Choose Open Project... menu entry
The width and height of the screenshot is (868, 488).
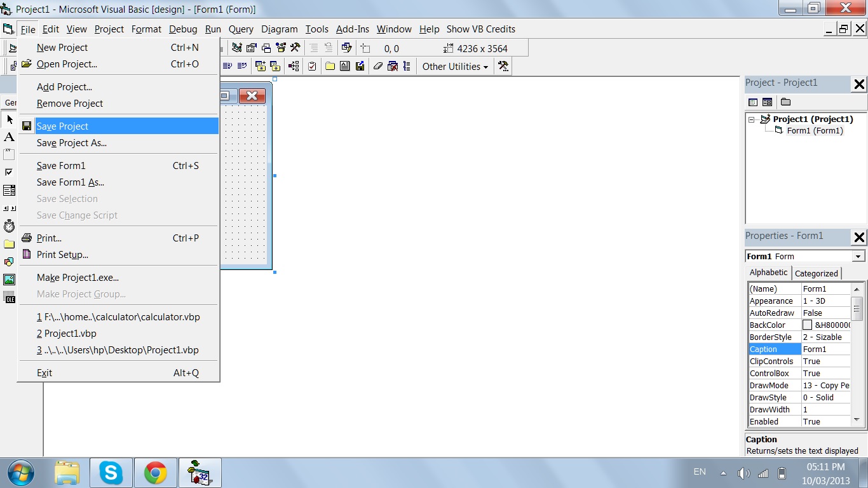tap(119, 64)
